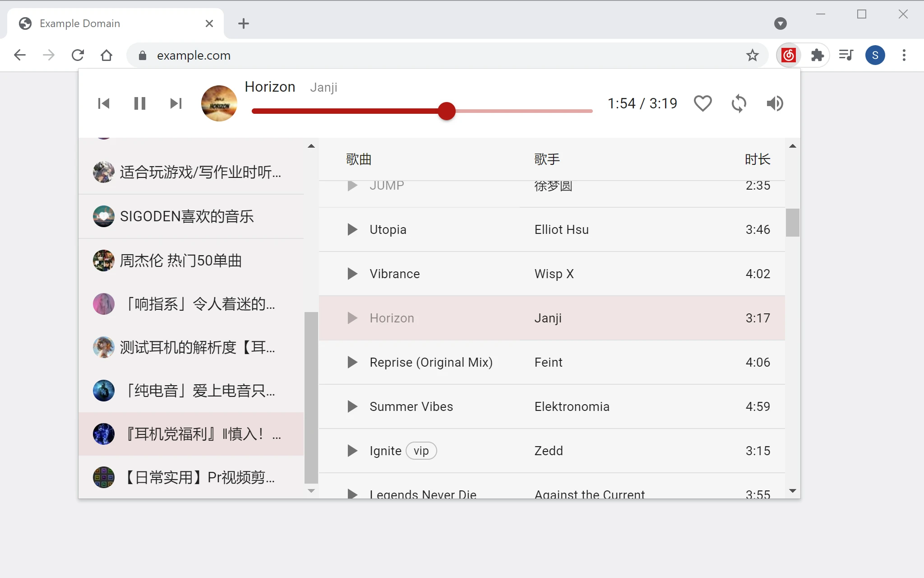The width and height of the screenshot is (924, 578).
Task: Open playlist 「响指系」令人着迷的
Action: tap(191, 304)
